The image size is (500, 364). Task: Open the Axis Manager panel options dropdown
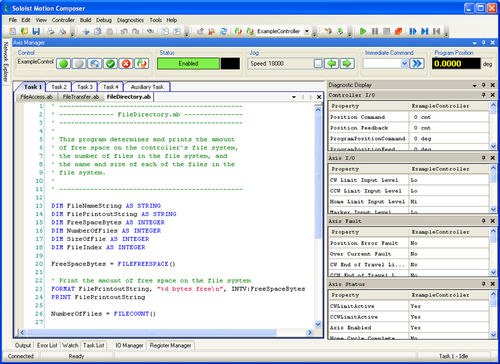tap(474, 43)
